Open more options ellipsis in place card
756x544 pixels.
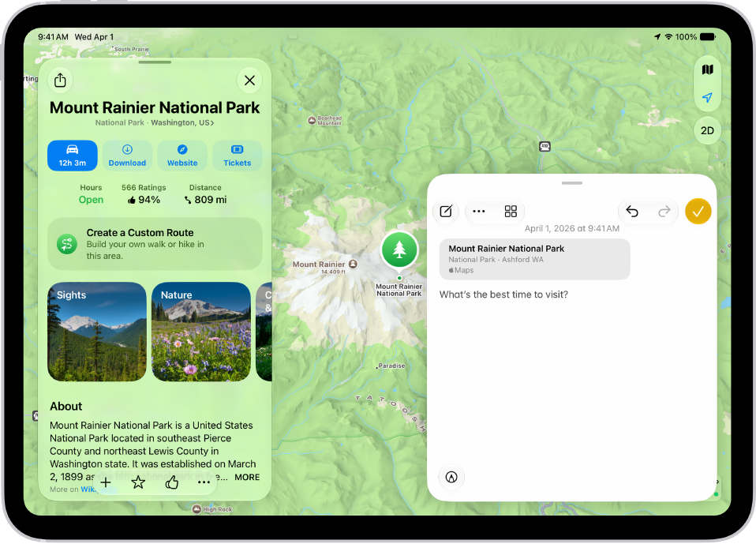[x=204, y=482]
